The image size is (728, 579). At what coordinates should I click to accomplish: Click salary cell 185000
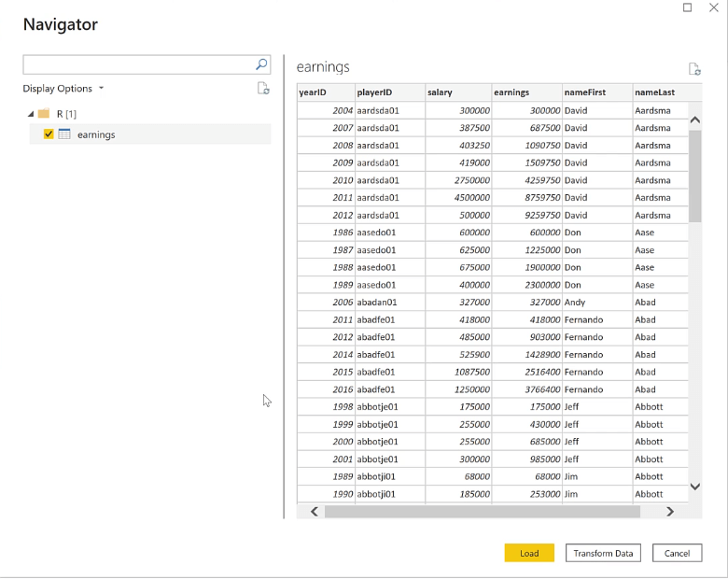[x=458, y=494]
